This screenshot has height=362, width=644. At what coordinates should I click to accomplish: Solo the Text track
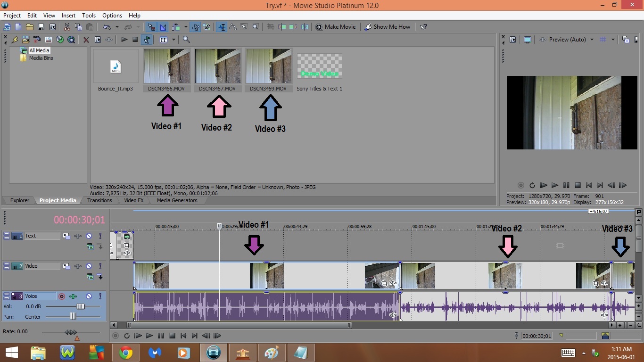tap(100, 236)
